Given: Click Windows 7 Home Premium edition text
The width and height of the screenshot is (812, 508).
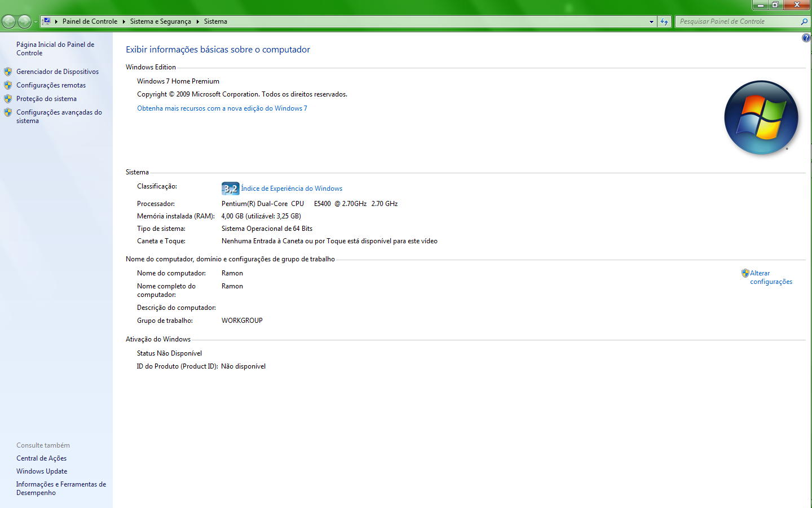Looking at the screenshot, I should (178, 81).
